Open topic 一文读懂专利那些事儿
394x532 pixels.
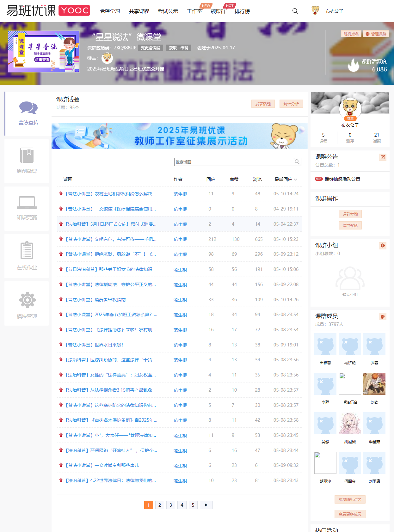pyautogui.click(x=102, y=465)
